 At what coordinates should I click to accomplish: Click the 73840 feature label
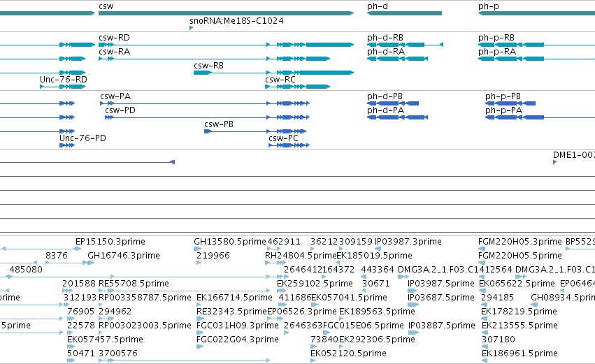(324, 340)
